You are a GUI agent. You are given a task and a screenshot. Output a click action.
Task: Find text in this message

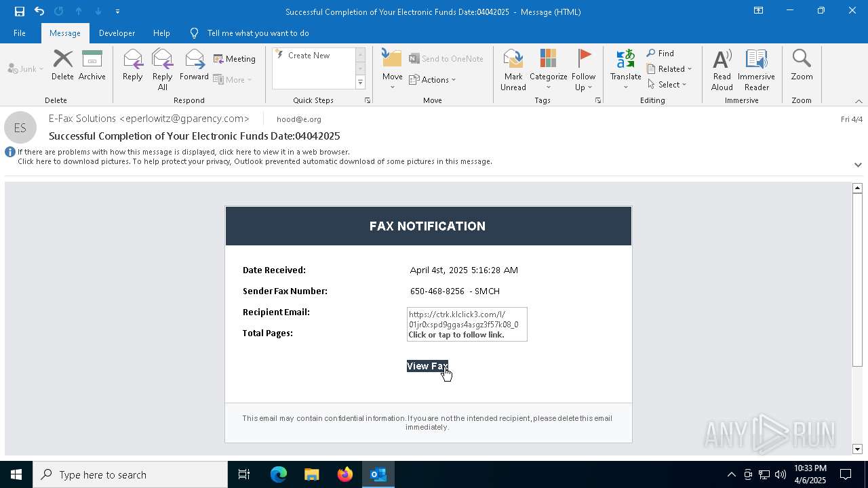click(660, 54)
